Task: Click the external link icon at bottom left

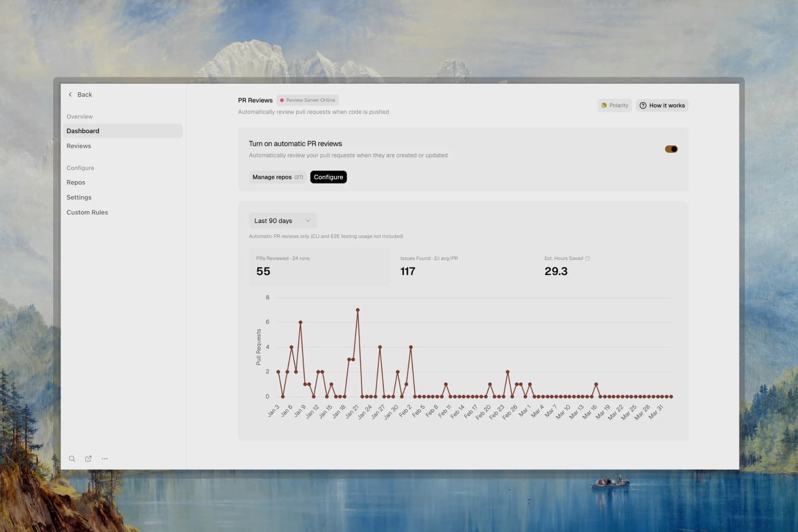Action: [88, 458]
